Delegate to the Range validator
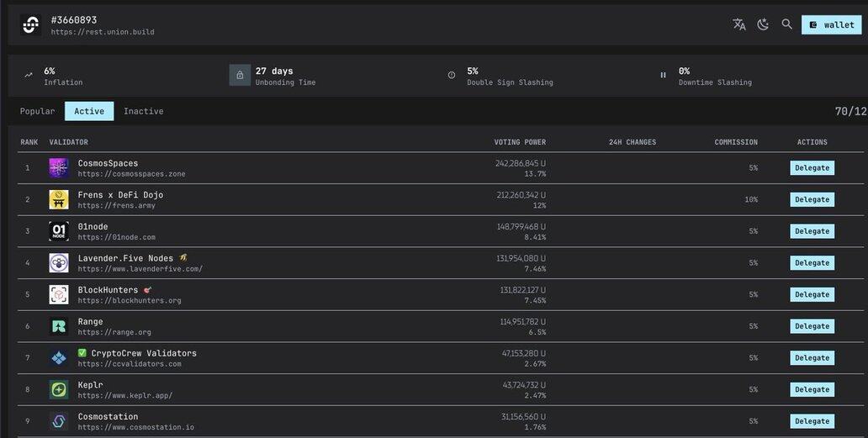The width and height of the screenshot is (868, 438). 812,326
